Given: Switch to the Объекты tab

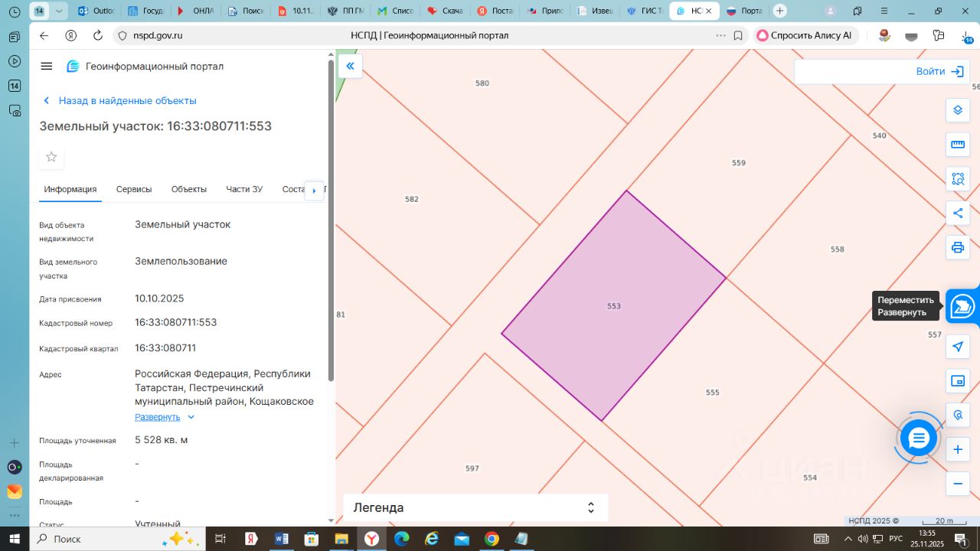Looking at the screenshot, I should coord(189,189).
